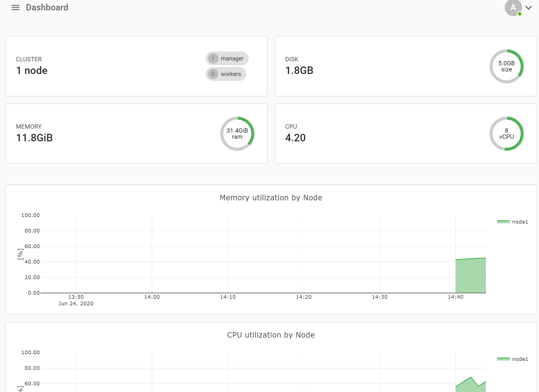Click the green memory area plot for node1
This screenshot has width=539, height=392.
[471, 276]
